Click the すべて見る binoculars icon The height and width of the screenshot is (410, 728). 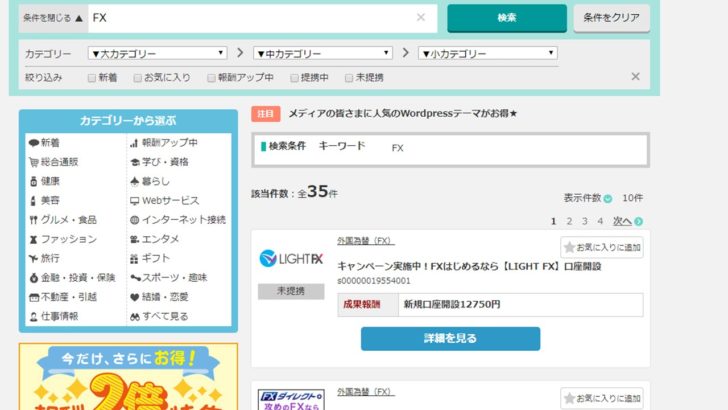[135, 317]
